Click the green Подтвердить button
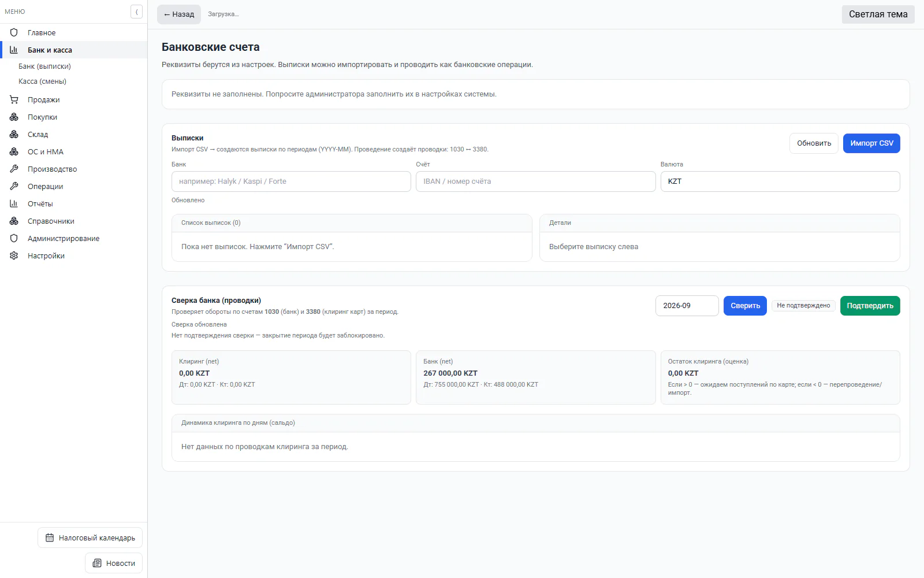924x578 pixels. [870, 306]
